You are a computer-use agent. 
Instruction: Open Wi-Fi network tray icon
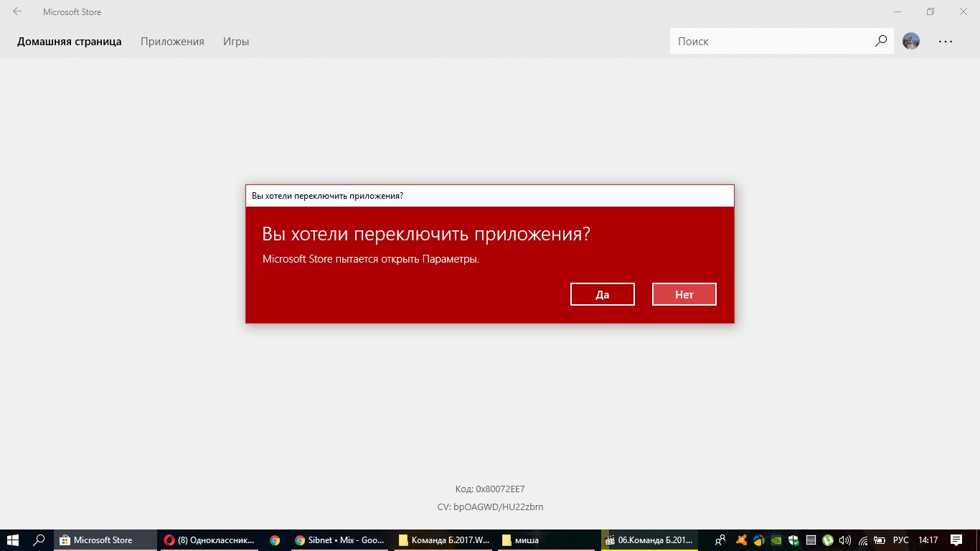click(x=863, y=540)
